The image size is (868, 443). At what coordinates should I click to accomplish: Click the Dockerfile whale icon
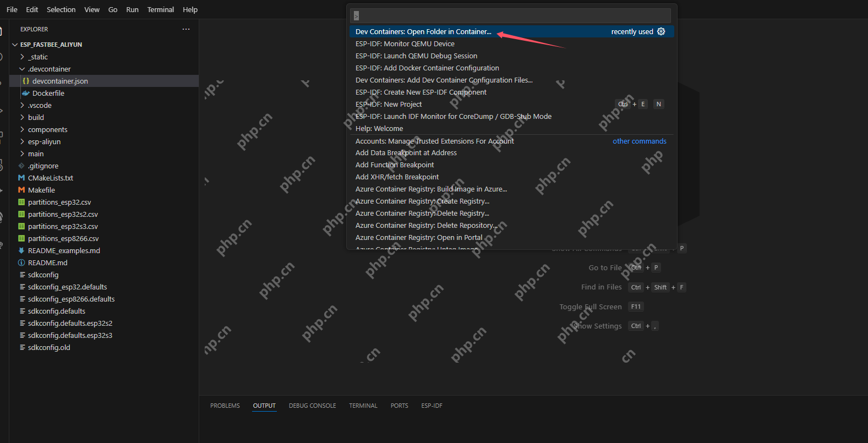26,93
